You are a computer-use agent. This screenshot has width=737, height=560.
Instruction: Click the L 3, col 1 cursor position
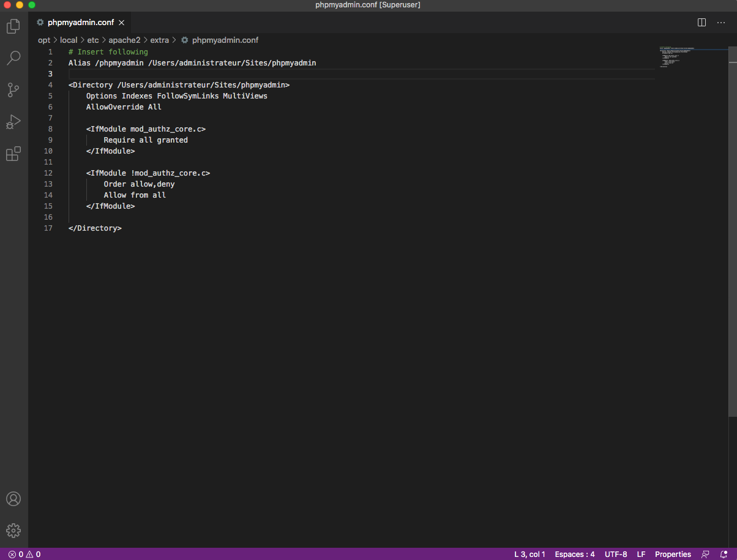pos(529,554)
